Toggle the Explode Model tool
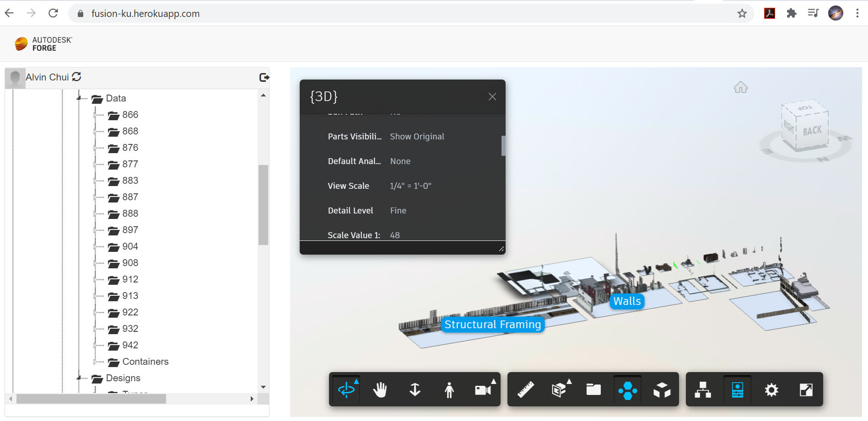The width and height of the screenshot is (868, 421). click(x=662, y=390)
